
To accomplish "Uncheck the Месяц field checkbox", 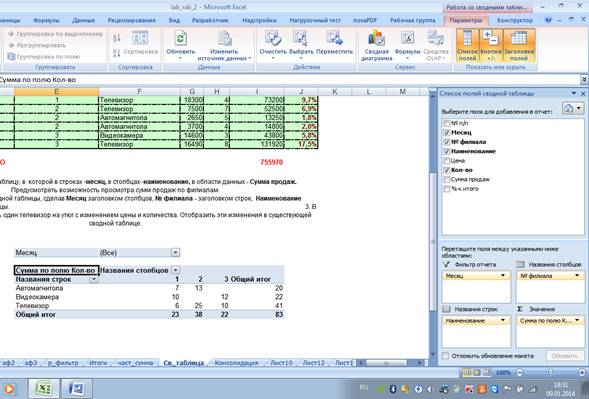I will [447, 133].
